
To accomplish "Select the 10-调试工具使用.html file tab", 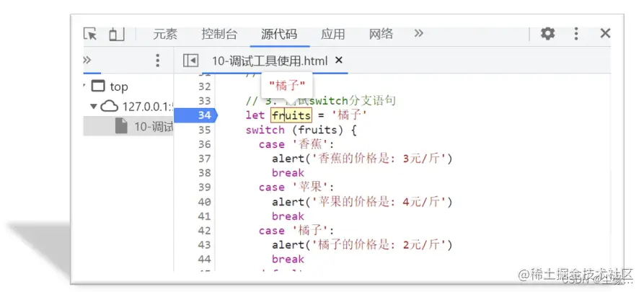I will [x=270, y=61].
